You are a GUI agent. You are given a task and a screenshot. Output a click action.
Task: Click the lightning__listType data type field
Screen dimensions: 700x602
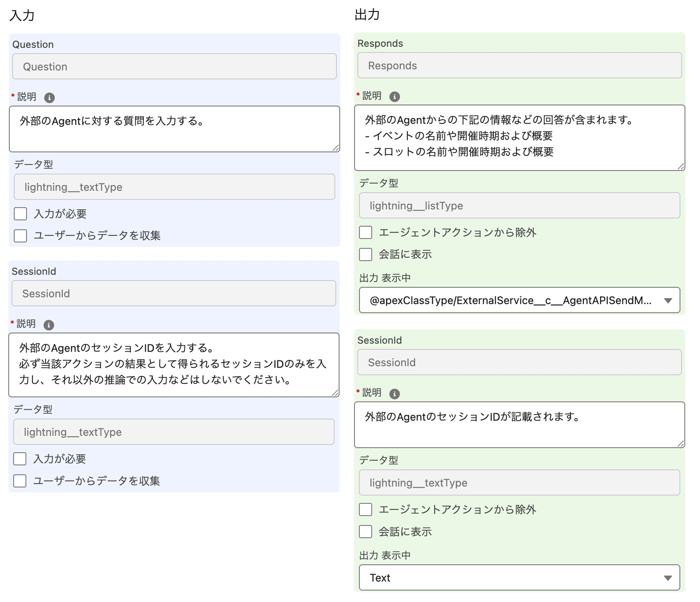(x=520, y=206)
